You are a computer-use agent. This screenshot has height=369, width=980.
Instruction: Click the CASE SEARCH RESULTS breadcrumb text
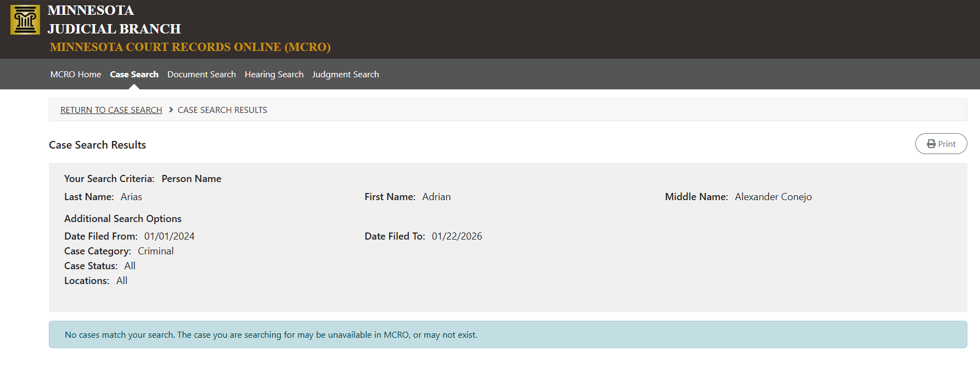coord(222,110)
